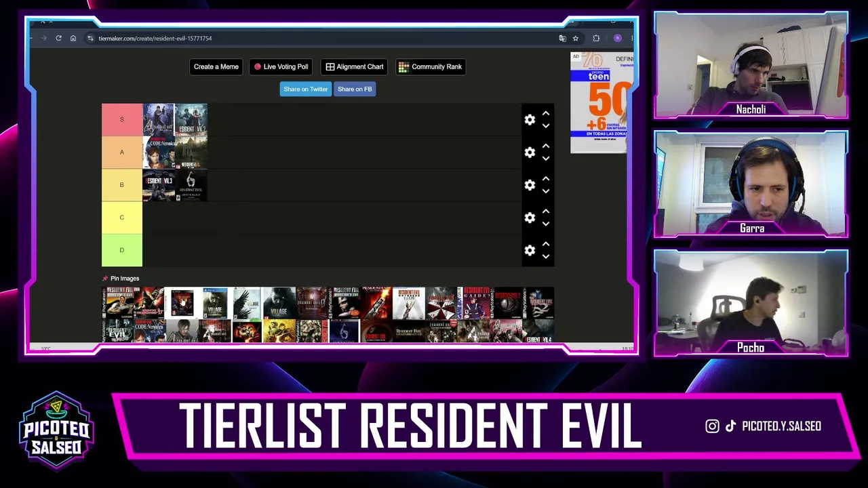Click the Instagram icon in the banner
868x488 pixels.
pyautogui.click(x=712, y=426)
